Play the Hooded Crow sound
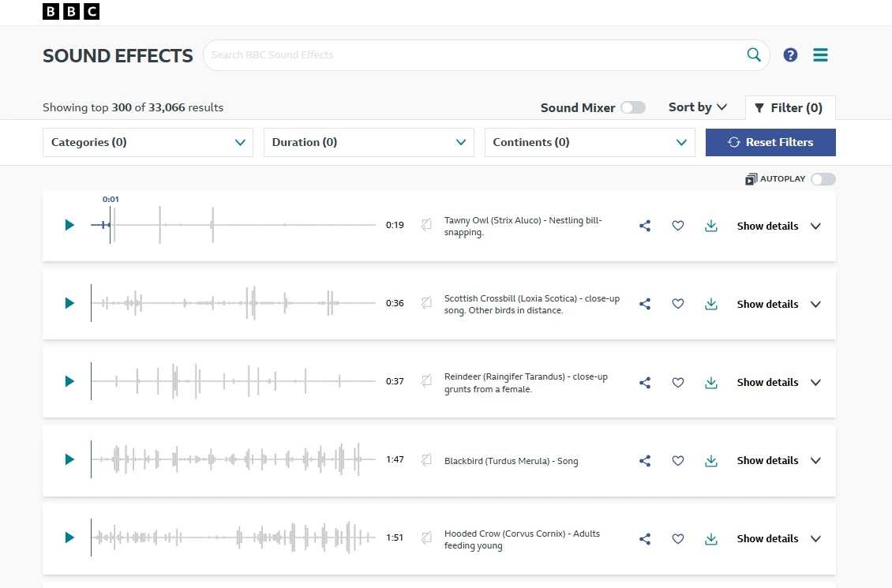Screen dimensions: 892x588 click(69, 537)
